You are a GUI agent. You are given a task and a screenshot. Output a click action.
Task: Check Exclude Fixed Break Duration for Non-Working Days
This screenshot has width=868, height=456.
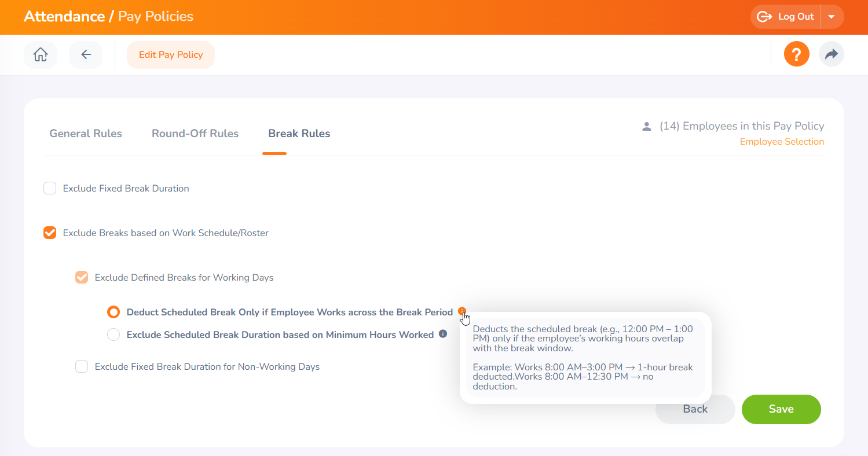point(82,366)
